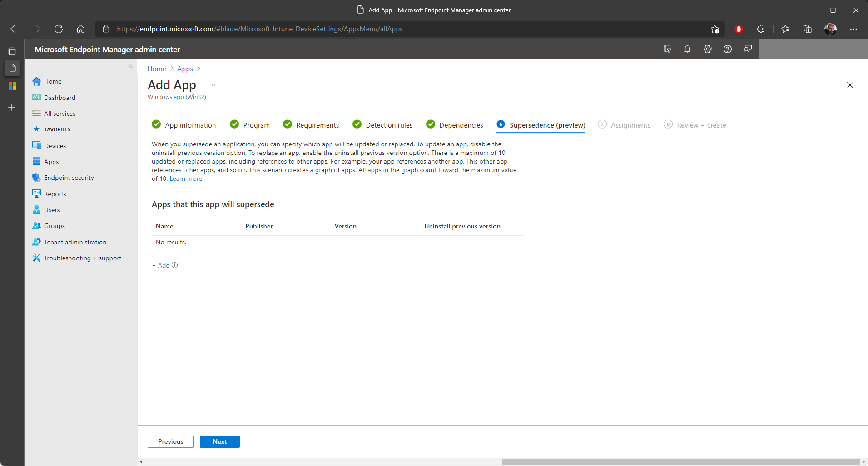Click the Home breadcrumb link
The image size is (868, 466).
[x=157, y=69]
